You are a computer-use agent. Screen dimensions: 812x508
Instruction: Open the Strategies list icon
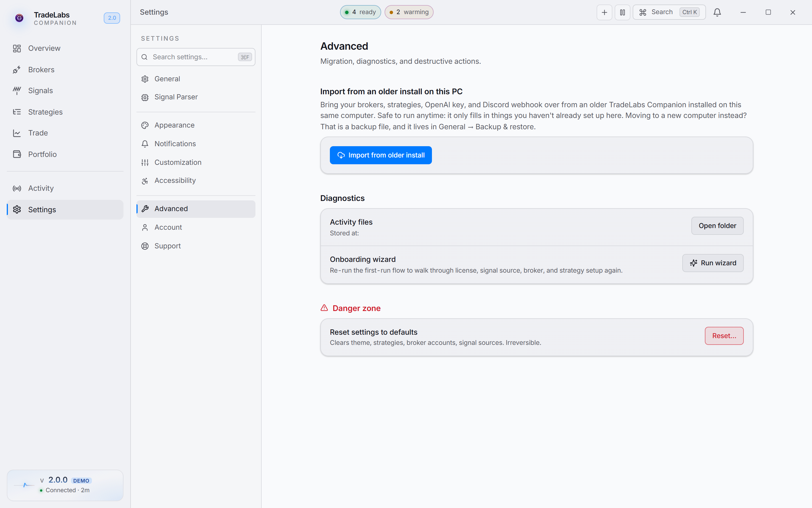click(x=17, y=112)
